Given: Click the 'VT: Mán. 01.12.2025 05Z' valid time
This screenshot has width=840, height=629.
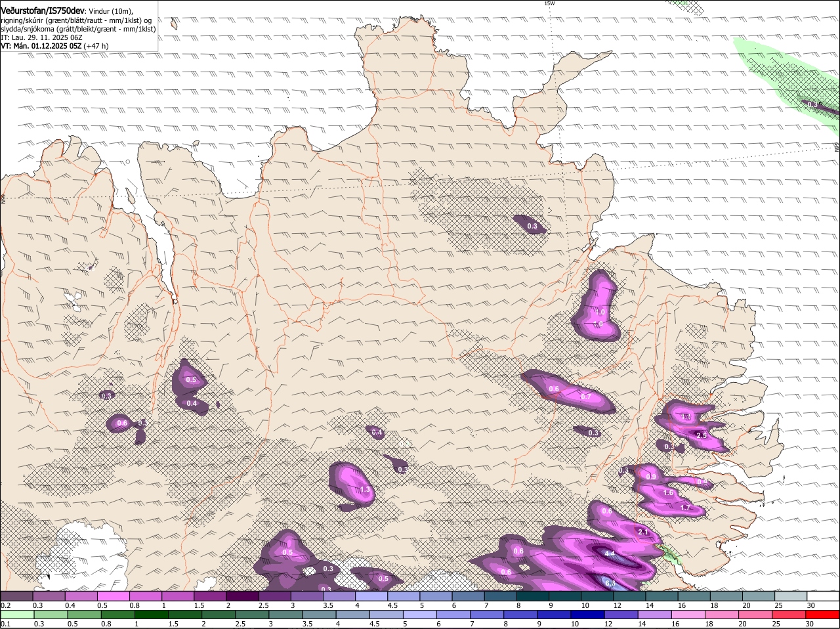Looking at the screenshot, I should tap(41, 46).
